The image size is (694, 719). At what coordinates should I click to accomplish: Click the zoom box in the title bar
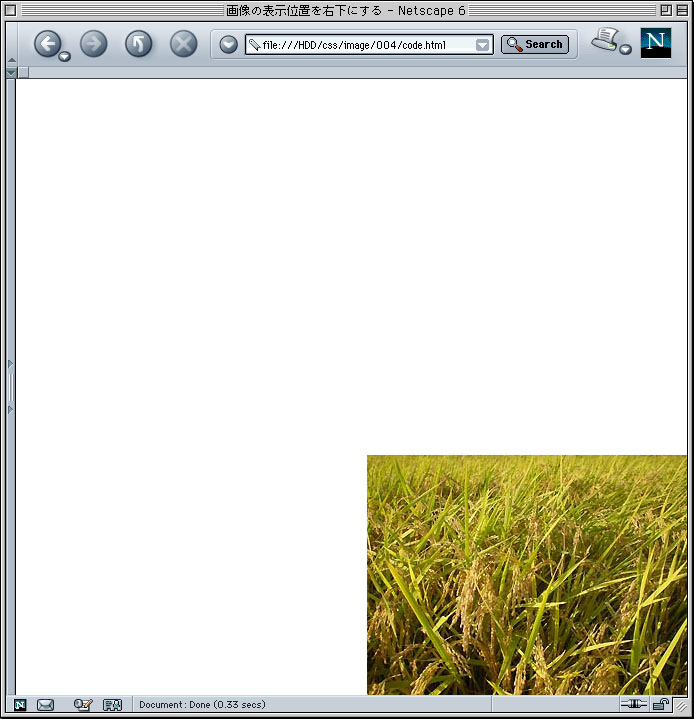click(666, 10)
